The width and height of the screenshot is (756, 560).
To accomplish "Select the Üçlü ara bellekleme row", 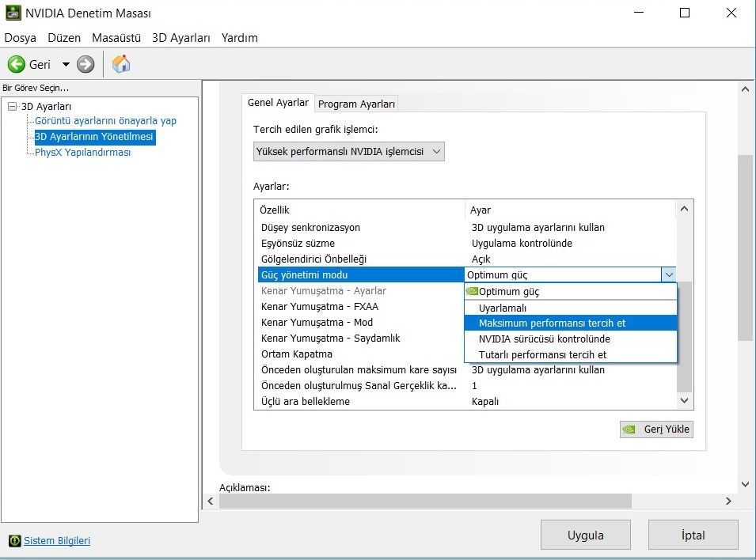I will click(467, 402).
